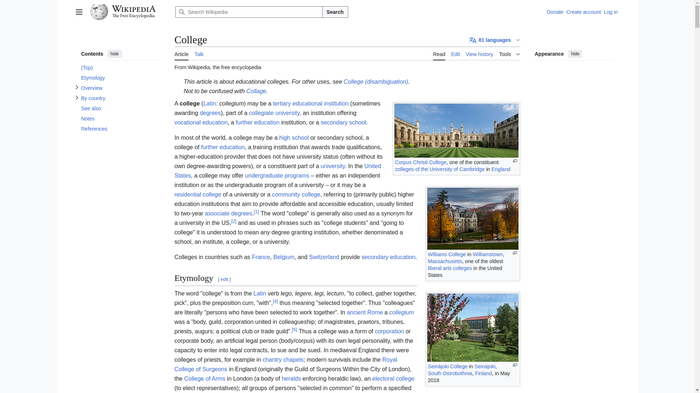Click the College (disambiguation) link

tap(375, 82)
